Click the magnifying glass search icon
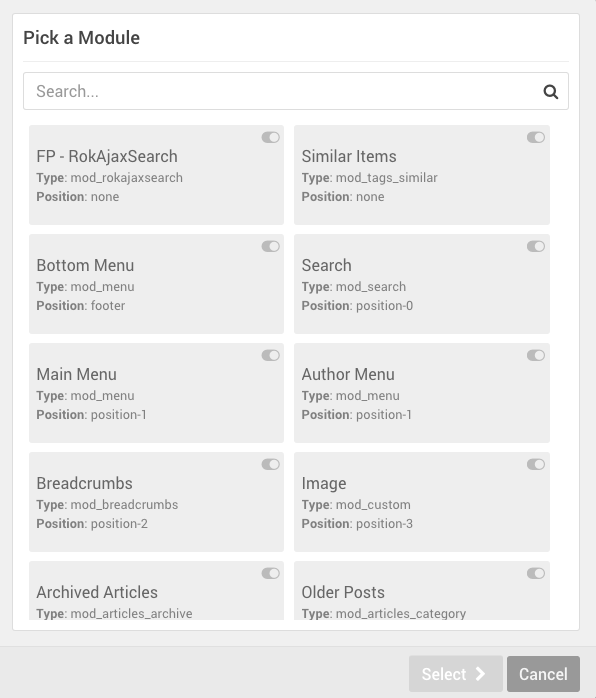 pyautogui.click(x=551, y=92)
